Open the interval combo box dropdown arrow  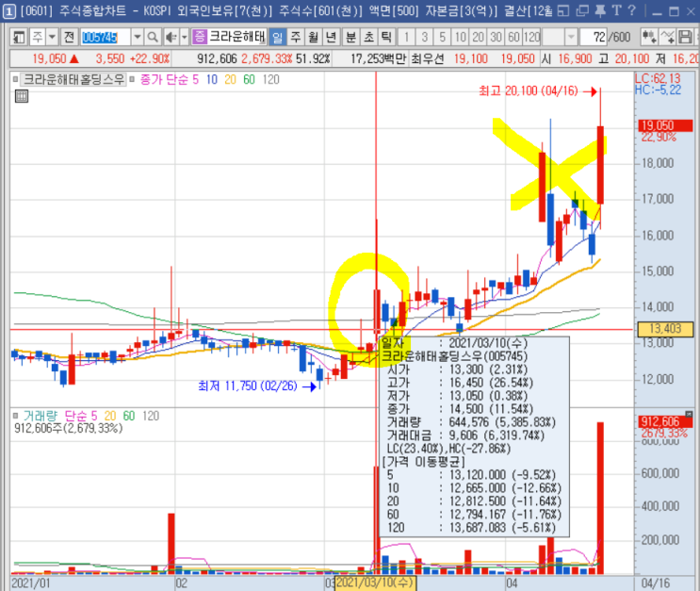point(571,37)
